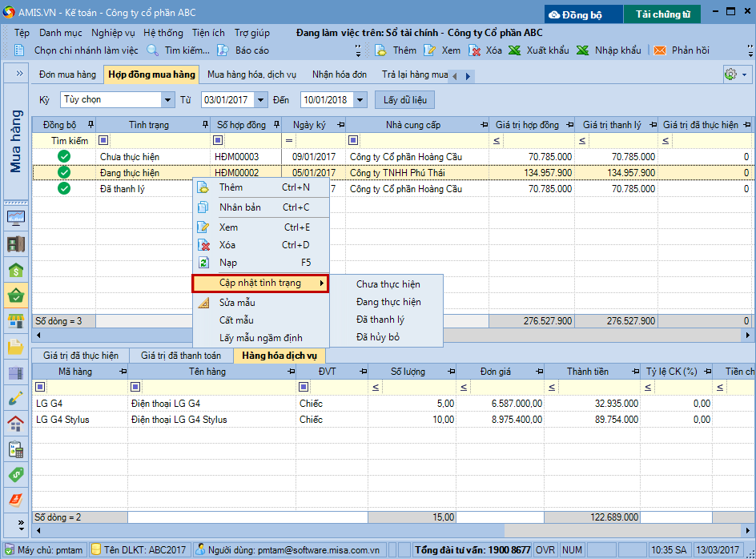Switch to Đơn mua hàng tab
This screenshot has height=559, width=756.
(67, 74)
